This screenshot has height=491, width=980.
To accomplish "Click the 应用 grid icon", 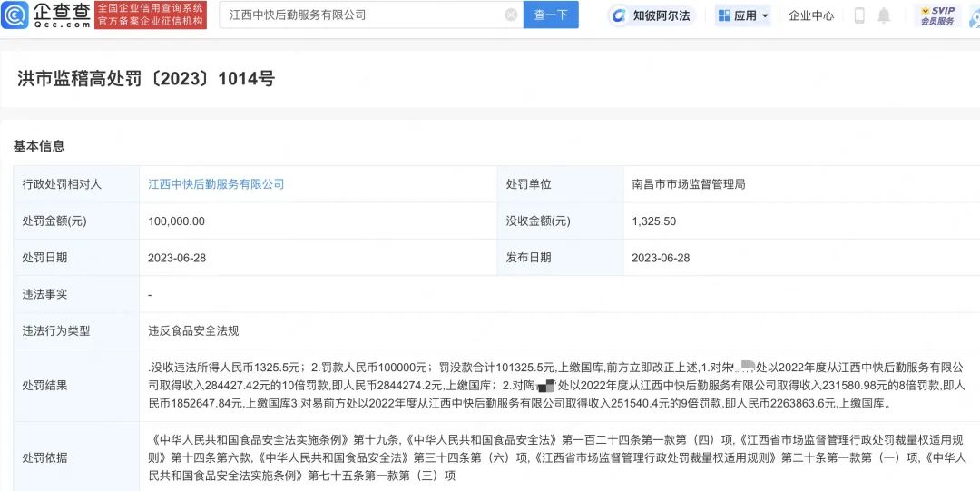I will [x=724, y=15].
